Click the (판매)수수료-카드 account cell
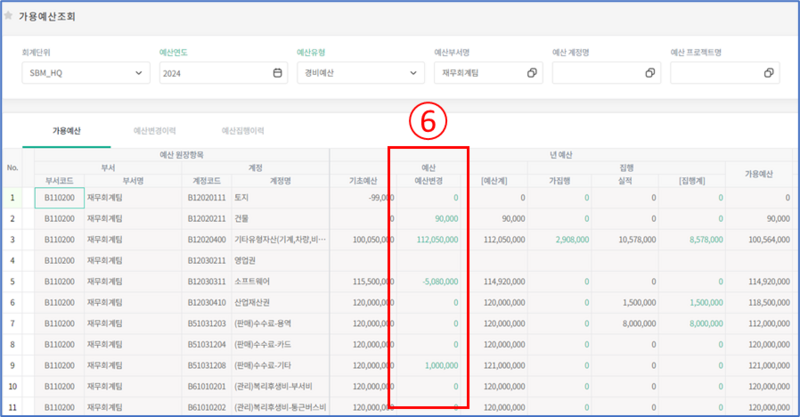Image resolution: width=800 pixels, height=417 pixels. [280, 345]
